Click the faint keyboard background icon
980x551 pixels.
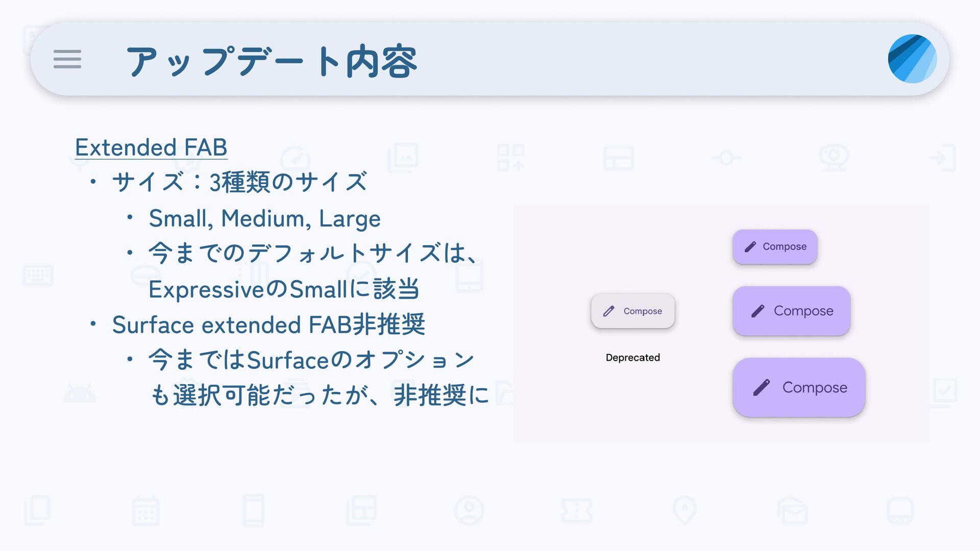click(x=38, y=275)
